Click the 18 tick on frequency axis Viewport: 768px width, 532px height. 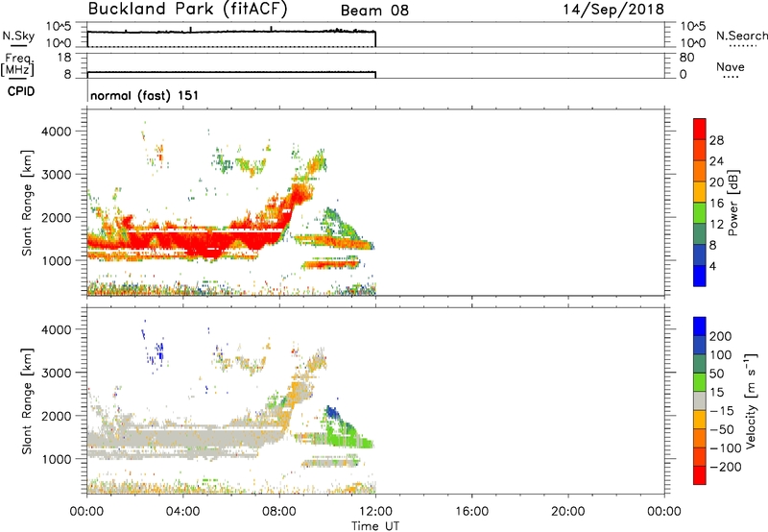click(x=64, y=58)
